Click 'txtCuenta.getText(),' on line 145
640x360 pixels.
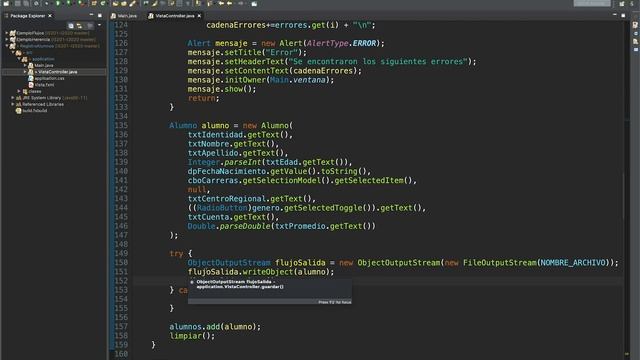[x=233, y=217]
